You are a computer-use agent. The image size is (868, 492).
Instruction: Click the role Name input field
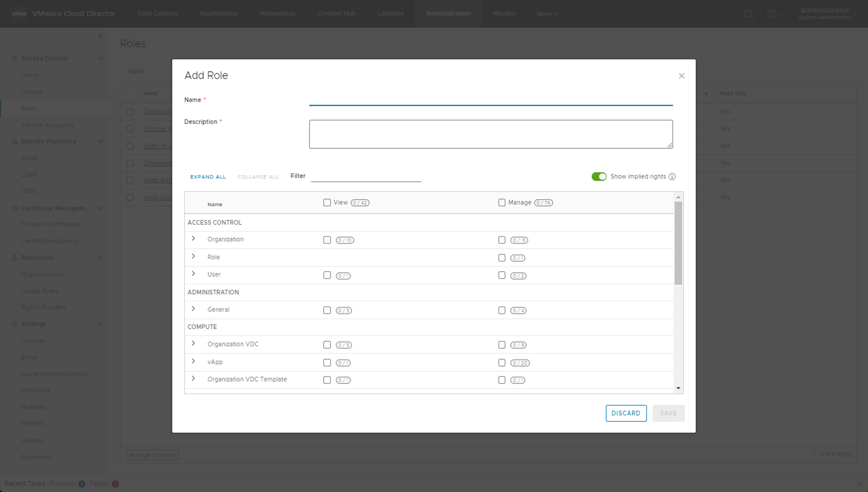coord(491,100)
